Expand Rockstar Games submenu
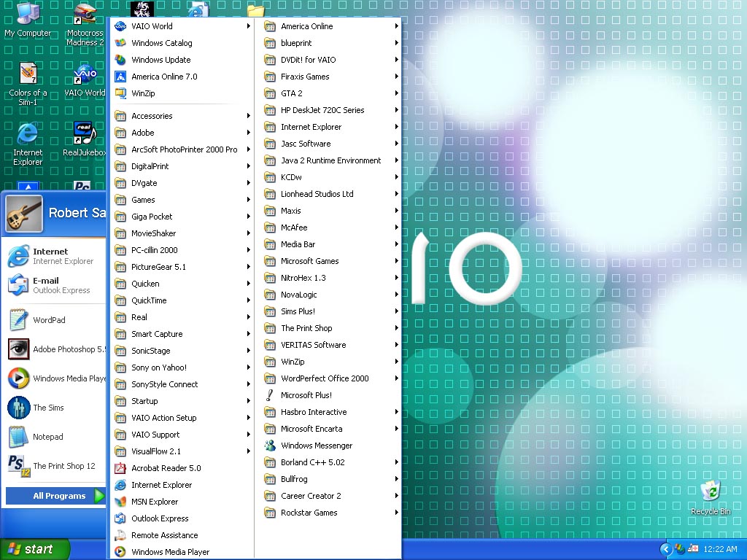 coord(330,513)
